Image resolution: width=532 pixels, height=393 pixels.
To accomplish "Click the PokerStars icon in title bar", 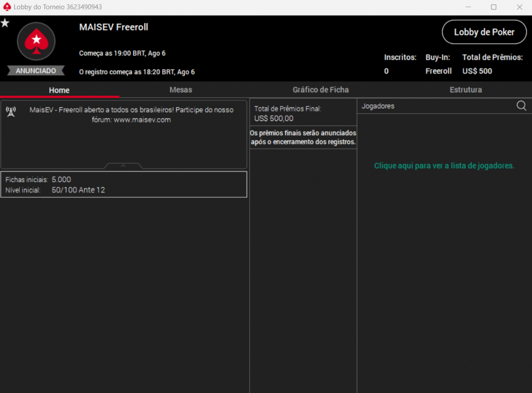I will click(x=7, y=7).
